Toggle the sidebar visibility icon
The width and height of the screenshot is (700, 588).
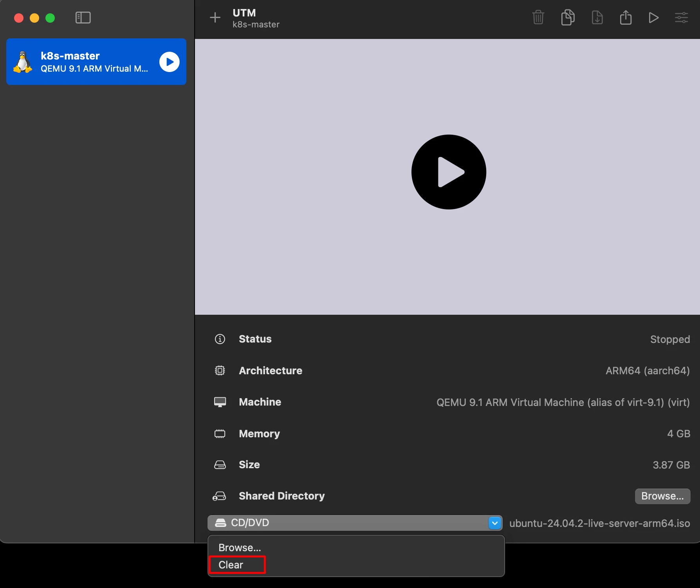pos(83,18)
